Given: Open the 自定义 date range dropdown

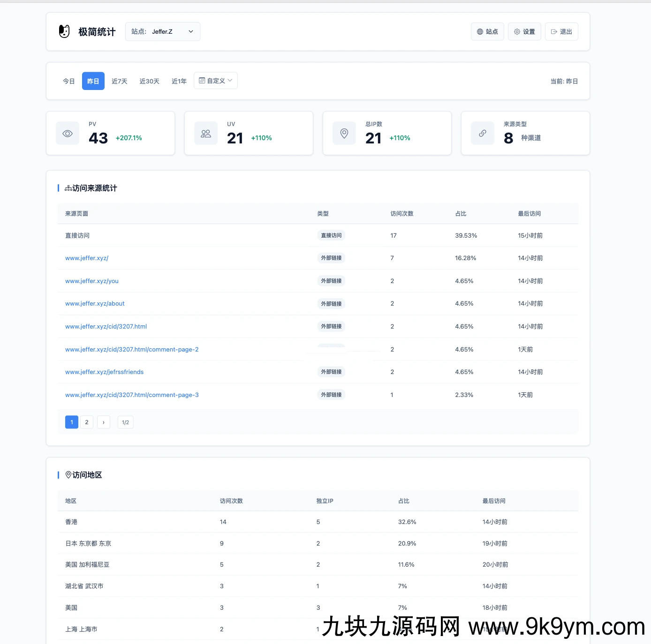Looking at the screenshot, I should pos(216,81).
